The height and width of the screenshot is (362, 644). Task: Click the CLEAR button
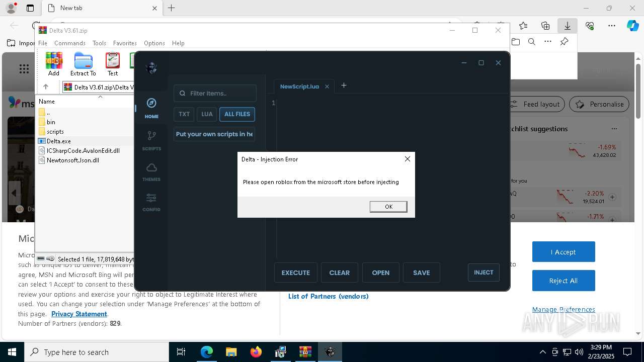[340, 273]
